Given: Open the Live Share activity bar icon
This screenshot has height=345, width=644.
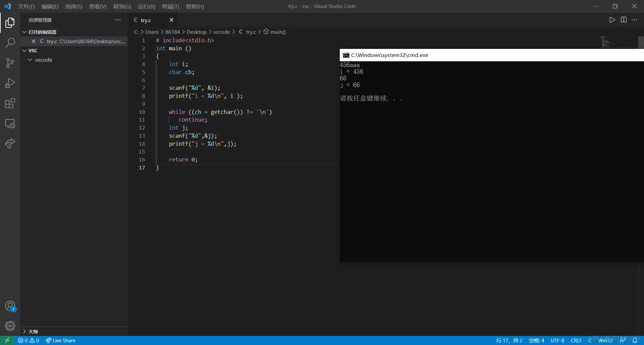Looking at the screenshot, I should 10,144.
